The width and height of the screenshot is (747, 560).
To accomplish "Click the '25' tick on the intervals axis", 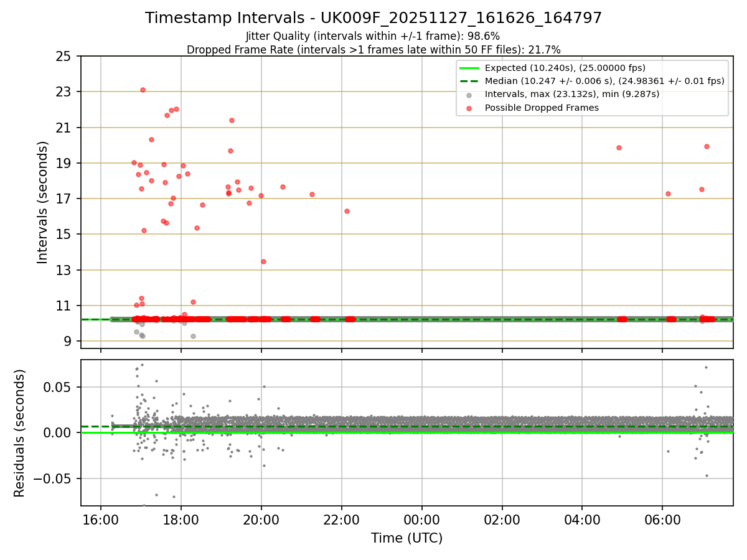I will (65, 57).
